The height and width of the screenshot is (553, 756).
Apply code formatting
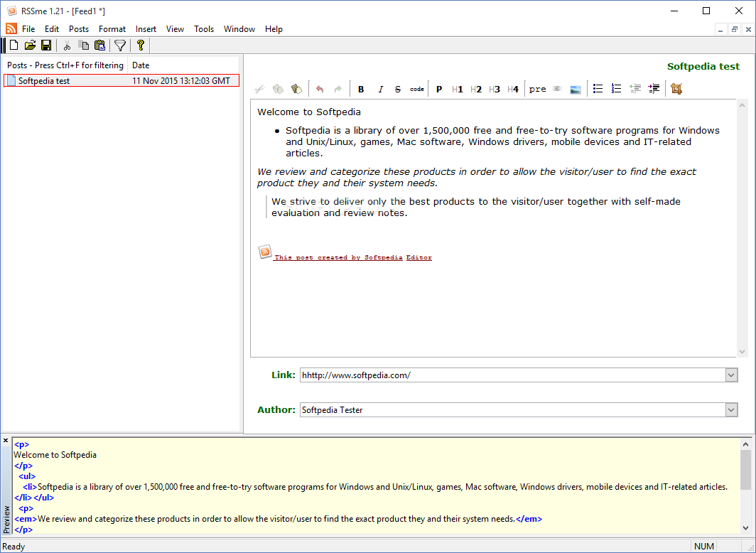pyautogui.click(x=417, y=89)
